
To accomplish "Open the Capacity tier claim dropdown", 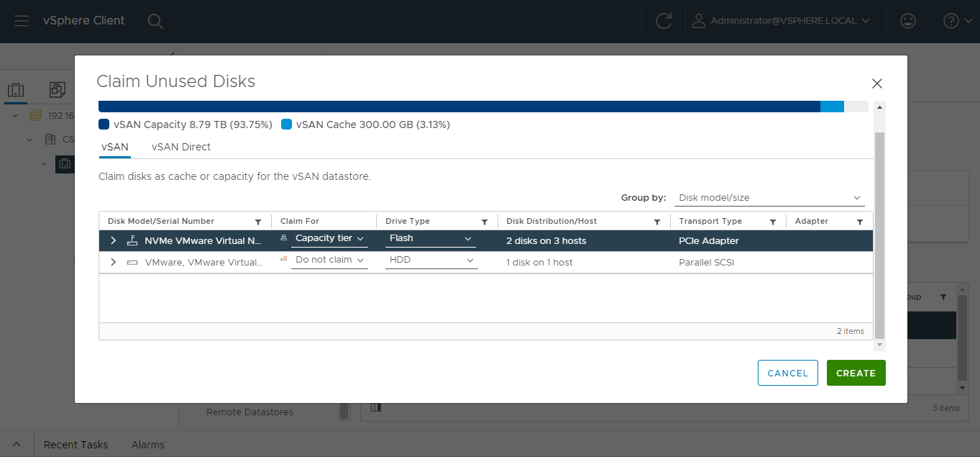I will 329,239.
